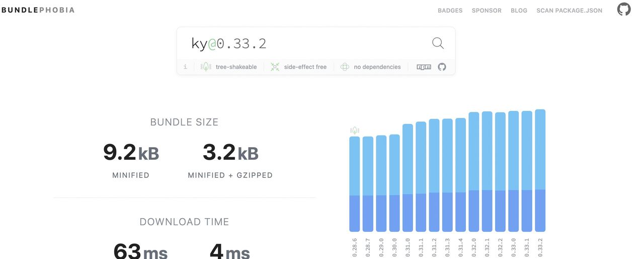This screenshot has height=259, width=644.
Task: Select the 0.32.1 version bar
Action: coord(487,172)
